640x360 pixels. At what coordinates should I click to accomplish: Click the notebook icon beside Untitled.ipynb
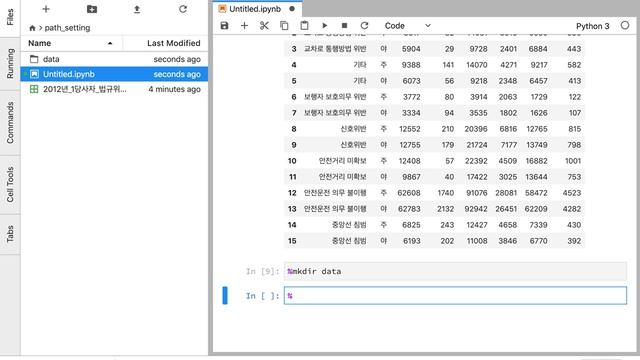(34, 74)
